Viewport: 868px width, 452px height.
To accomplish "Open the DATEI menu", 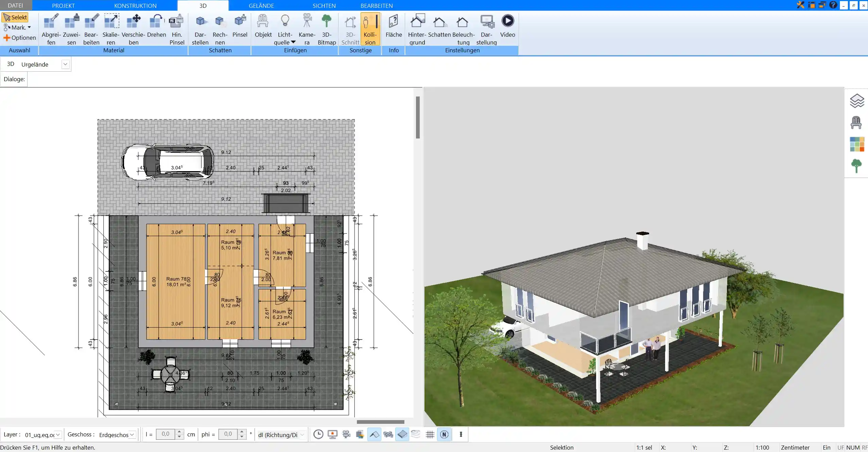I will (16, 5).
